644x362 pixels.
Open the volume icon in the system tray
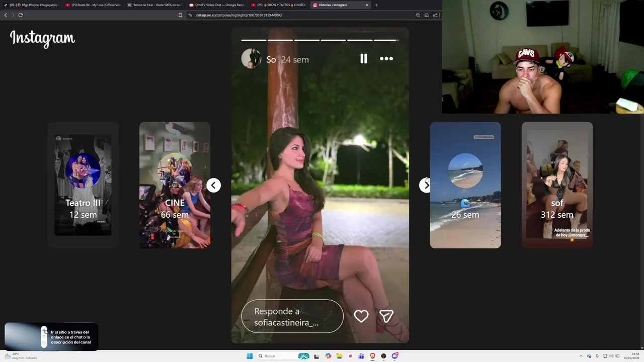click(x=611, y=356)
